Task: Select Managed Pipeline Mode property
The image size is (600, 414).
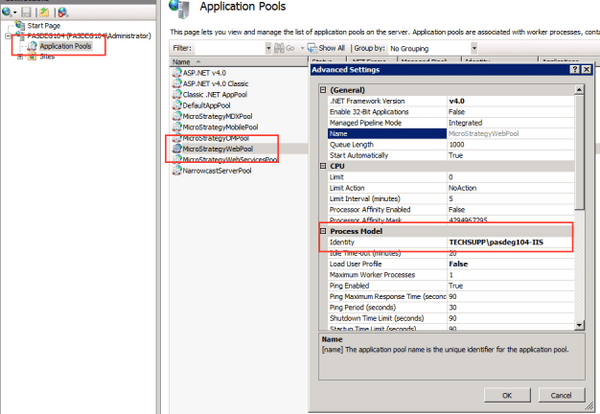Action: [451, 123]
